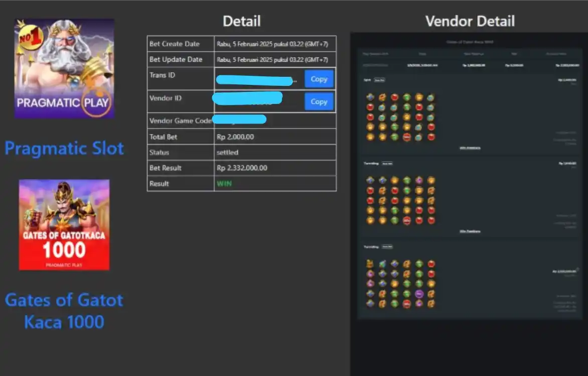Select the Bet Result amount Rp 2.332.000.00
Viewport: 588px width, 376px height.
click(242, 168)
